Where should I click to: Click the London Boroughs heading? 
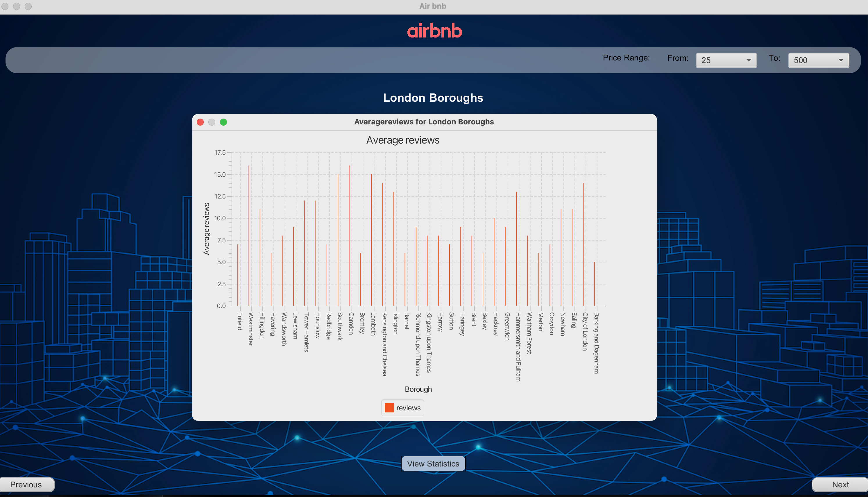click(x=433, y=98)
